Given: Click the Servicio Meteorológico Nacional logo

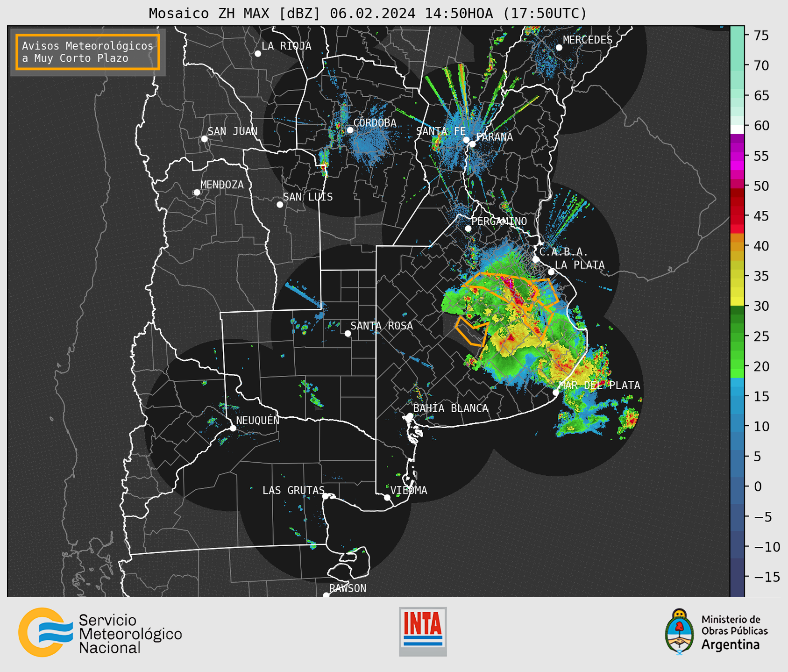Looking at the screenshot, I should coord(100,632).
